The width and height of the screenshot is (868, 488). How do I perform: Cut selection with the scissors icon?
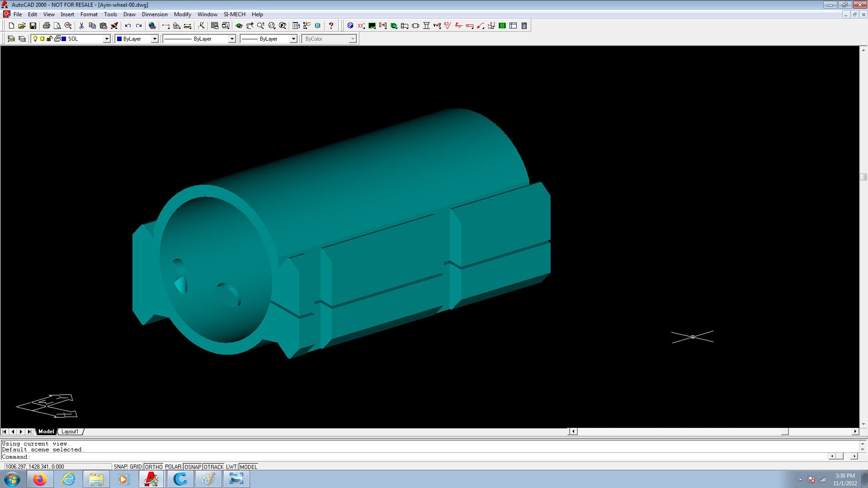[81, 26]
